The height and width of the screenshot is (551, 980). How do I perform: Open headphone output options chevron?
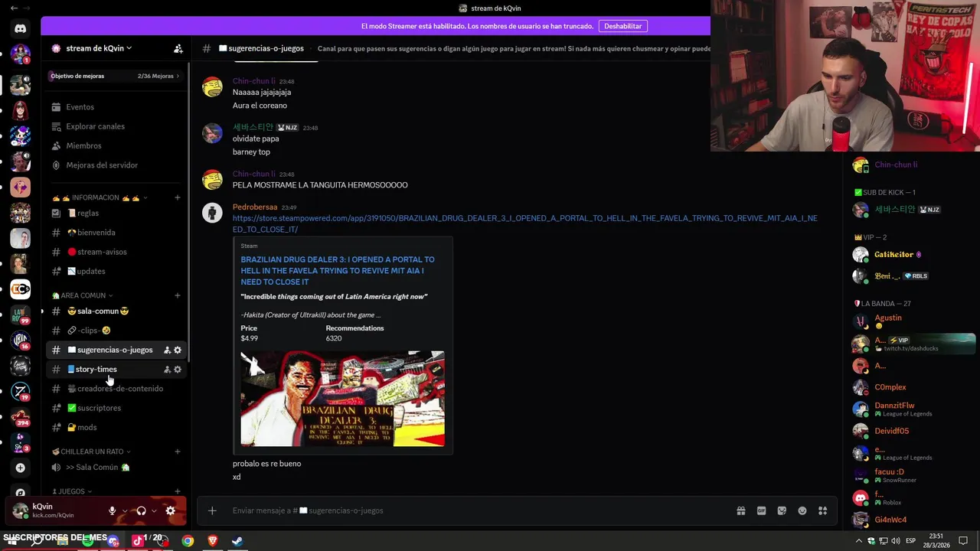154,510
